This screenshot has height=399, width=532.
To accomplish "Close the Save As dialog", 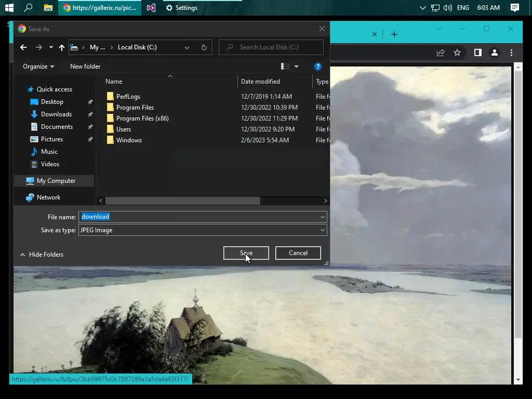I will click(x=322, y=29).
